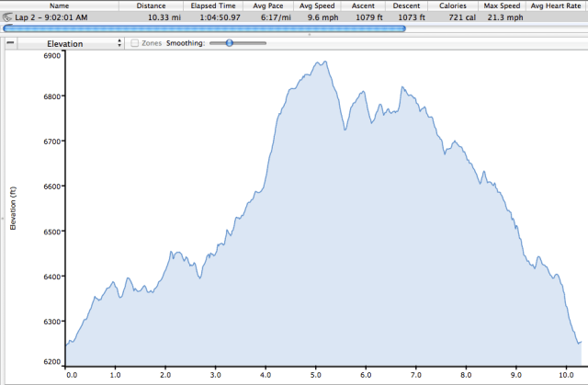The height and width of the screenshot is (385, 588).
Task: Sort by the Name column header
Action: pos(60,6)
